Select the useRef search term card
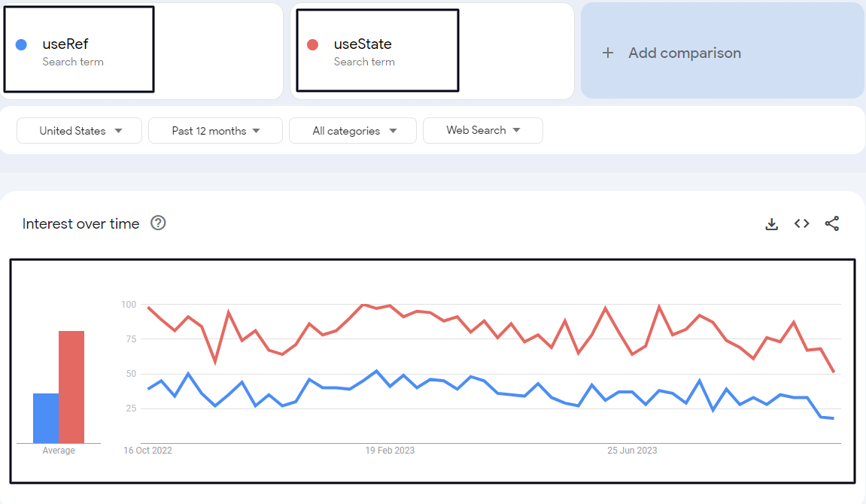 pyautogui.click(x=79, y=49)
